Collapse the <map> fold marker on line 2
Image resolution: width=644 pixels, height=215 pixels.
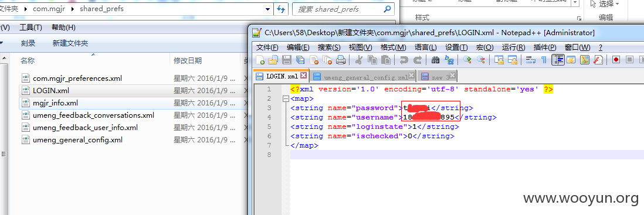point(286,99)
